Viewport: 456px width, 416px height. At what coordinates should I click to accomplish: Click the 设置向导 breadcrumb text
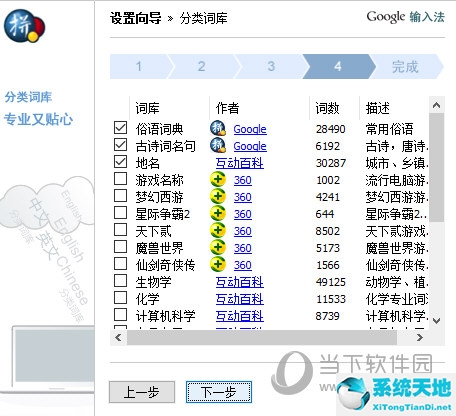[136, 18]
